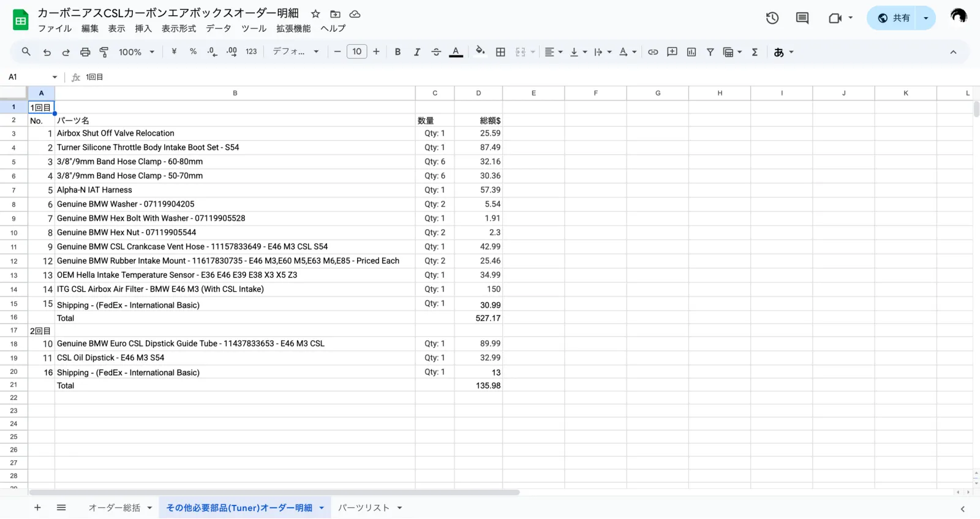This screenshot has height=519, width=980.
Task: Open version history clock icon
Action: point(772,18)
